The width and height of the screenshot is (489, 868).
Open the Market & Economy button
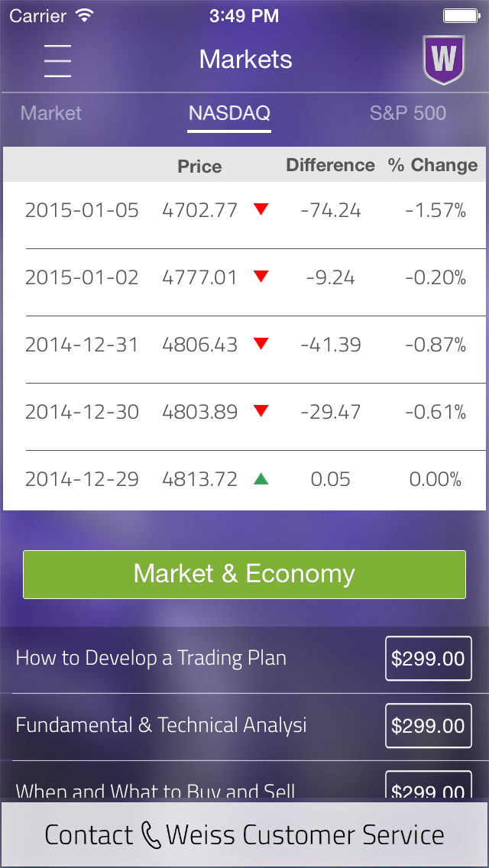tap(244, 574)
